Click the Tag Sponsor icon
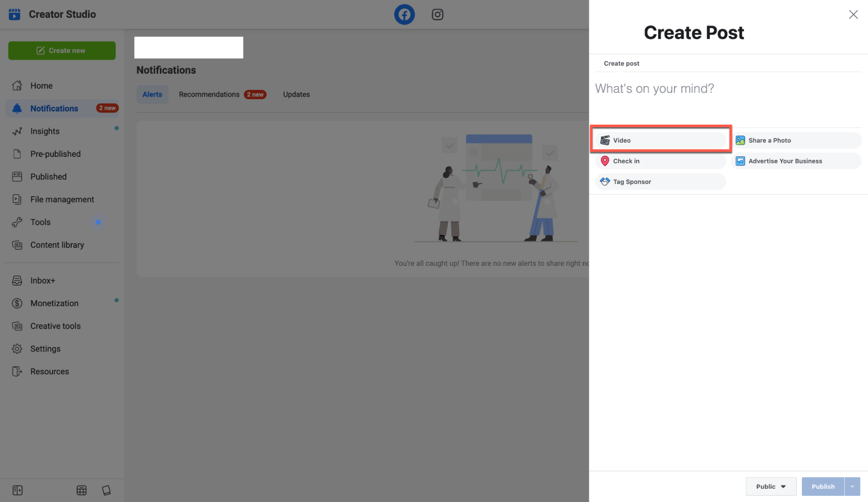 (604, 181)
